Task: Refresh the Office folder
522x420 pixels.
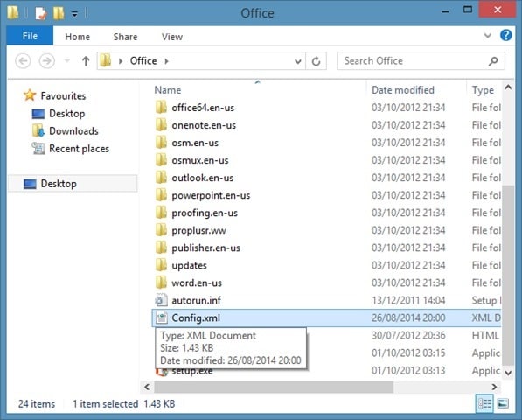Action: (316, 61)
